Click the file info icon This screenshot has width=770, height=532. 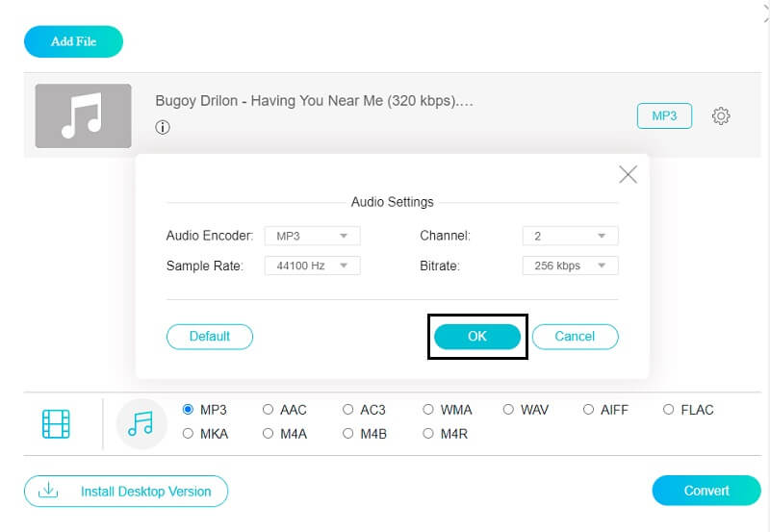click(x=163, y=128)
